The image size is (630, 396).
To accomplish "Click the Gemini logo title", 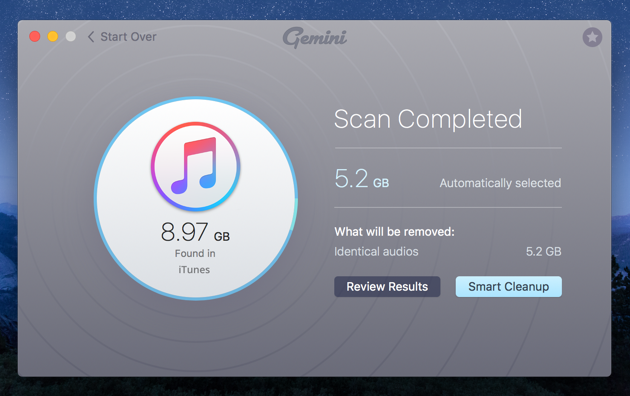I will (x=315, y=38).
